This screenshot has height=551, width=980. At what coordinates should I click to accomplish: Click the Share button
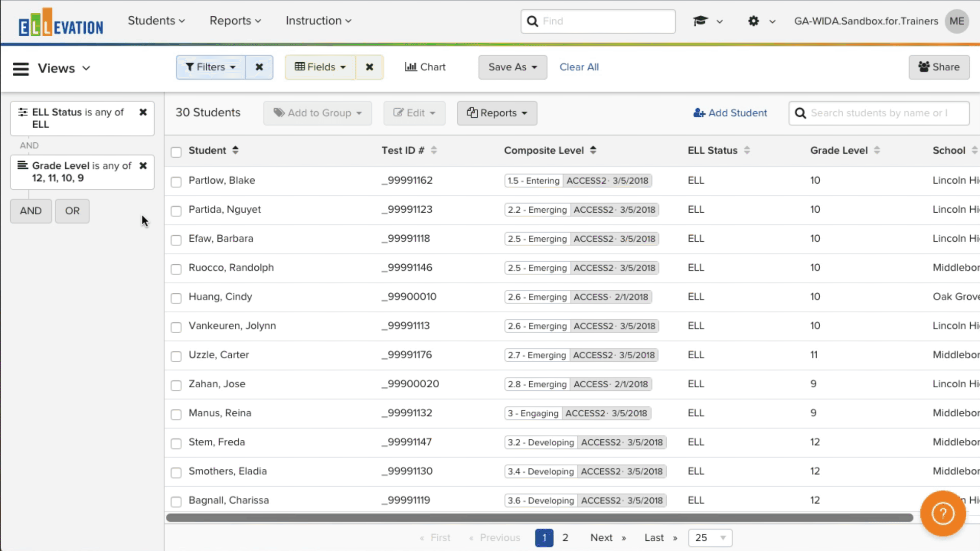point(939,67)
